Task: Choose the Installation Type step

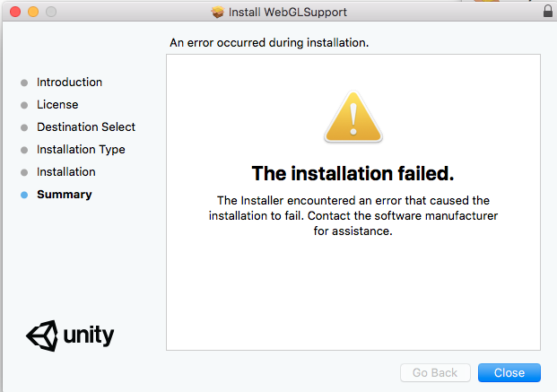Action: (81, 150)
